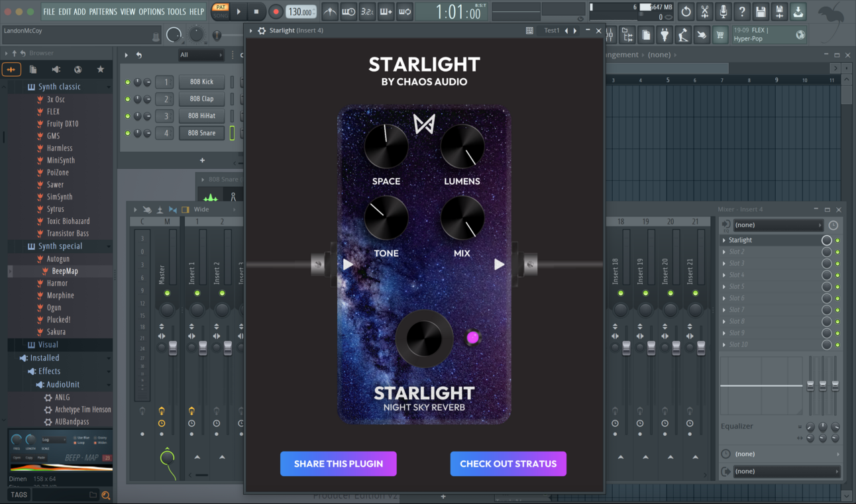
Task: Mute the 808 Kick channel green light
Action: [x=128, y=82]
